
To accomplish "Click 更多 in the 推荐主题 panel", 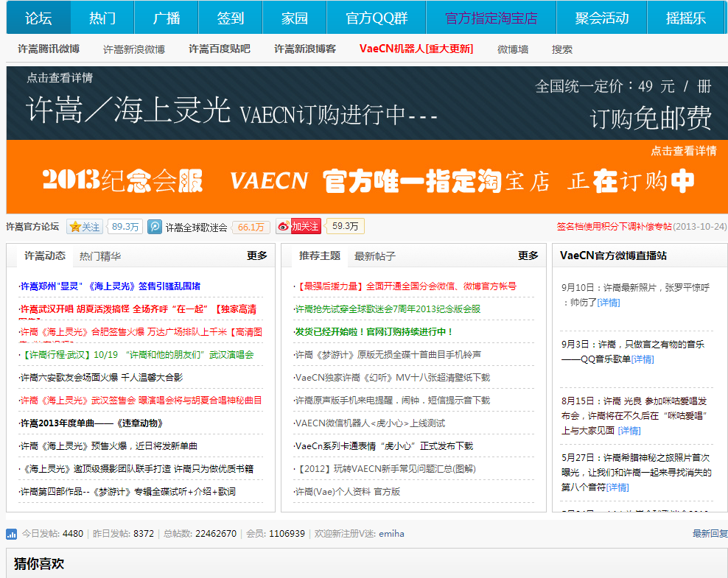I will click(x=528, y=255).
